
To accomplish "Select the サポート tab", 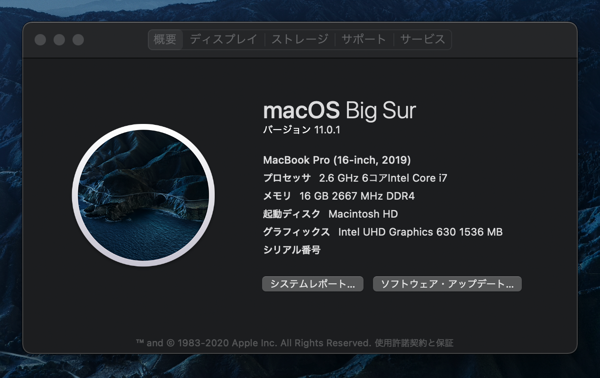I will point(364,39).
